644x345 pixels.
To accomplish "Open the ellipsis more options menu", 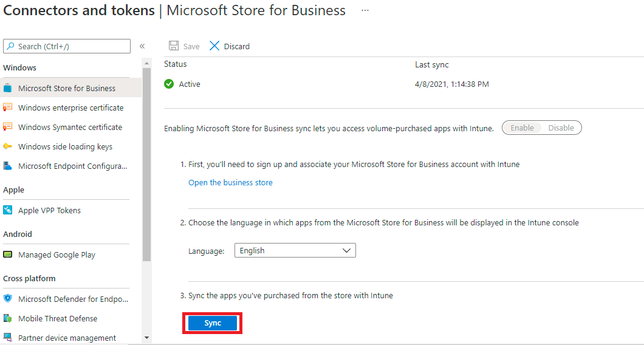I will (x=365, y=10).
